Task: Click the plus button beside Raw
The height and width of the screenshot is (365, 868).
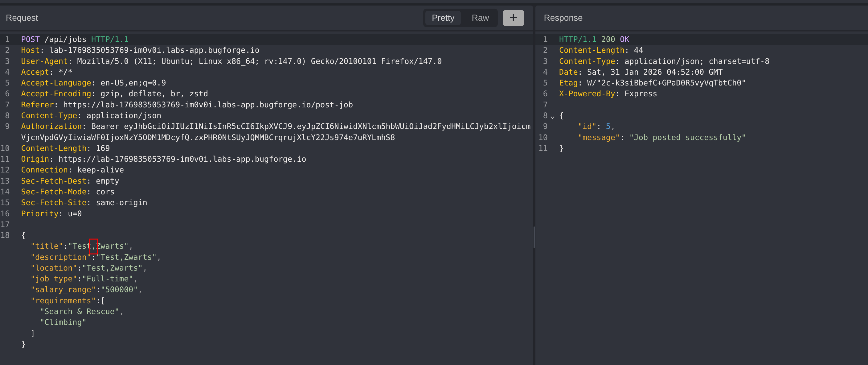Action: [513, 18]
